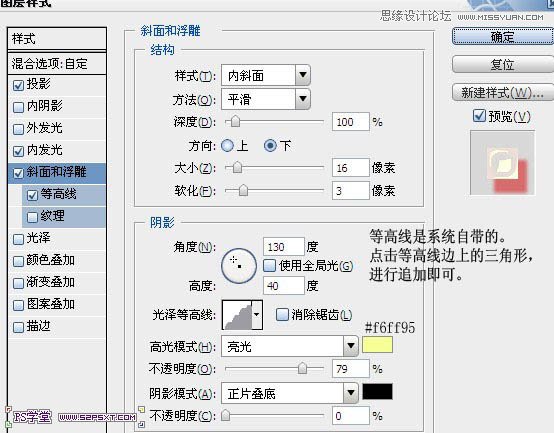Enable the 光泽 satin checkbox
The height and width of the screenshot is (433, 554).
[18, 239]
